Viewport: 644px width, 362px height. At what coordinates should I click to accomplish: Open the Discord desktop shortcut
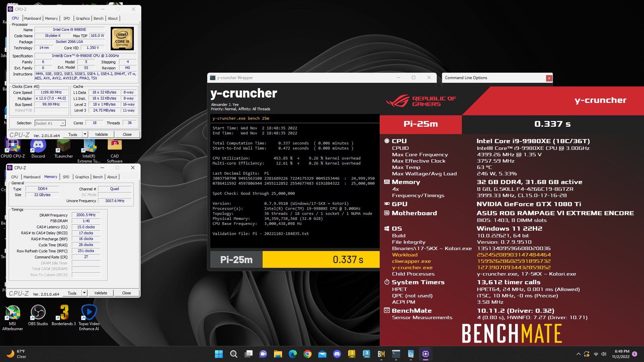(38, 148)
